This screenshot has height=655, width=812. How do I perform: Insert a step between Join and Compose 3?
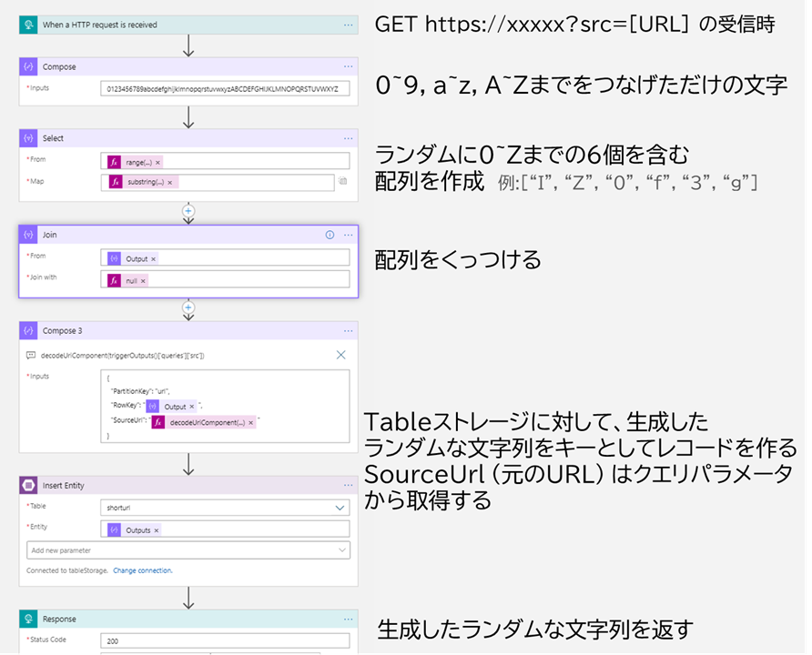coord(188,307)
